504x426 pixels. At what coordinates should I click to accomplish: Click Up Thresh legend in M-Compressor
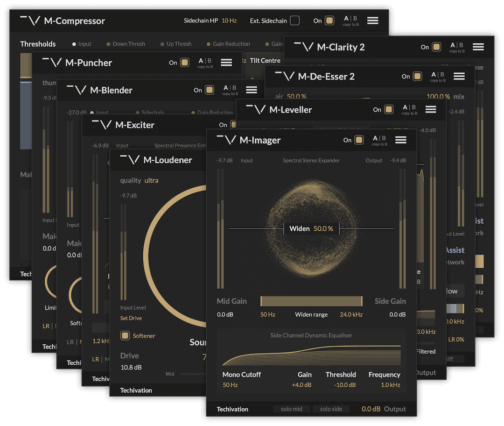(x=176, y=44)
